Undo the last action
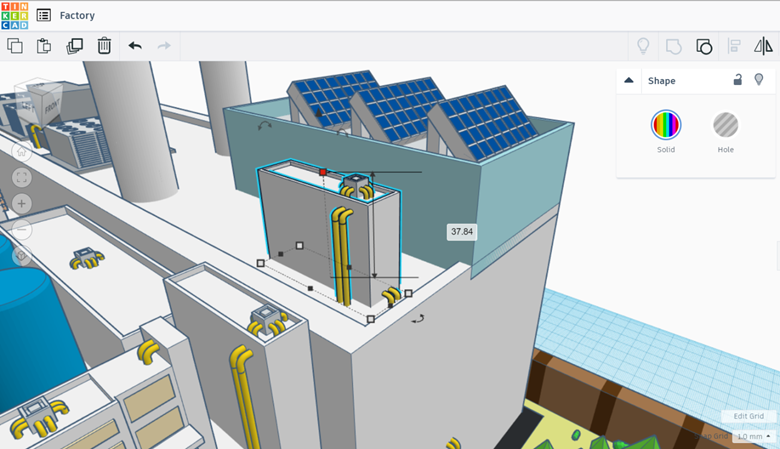Image resolution: width=780 pixels, height=449 pixels. click(135, 46)
